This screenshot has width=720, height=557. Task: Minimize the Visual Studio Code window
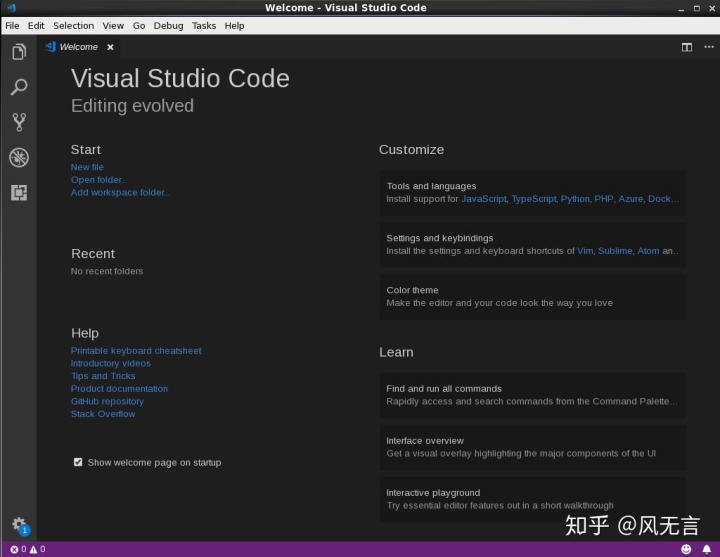click(681, 8)
